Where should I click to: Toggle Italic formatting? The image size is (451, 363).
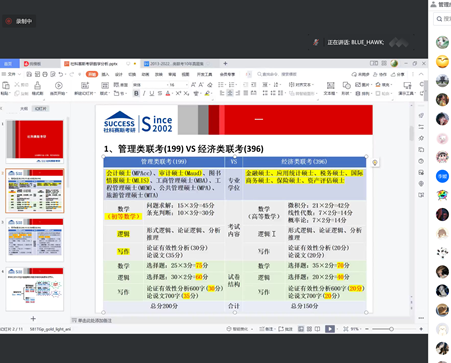point(144,94)
